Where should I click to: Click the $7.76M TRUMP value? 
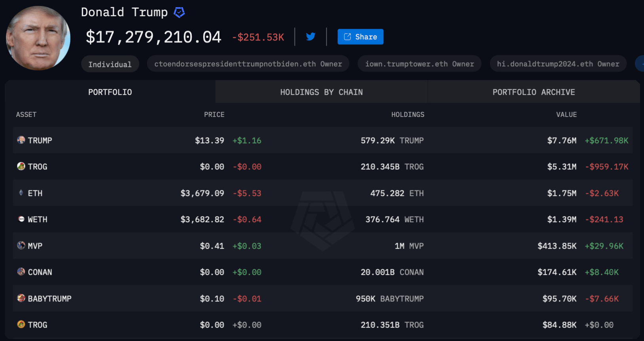click(562, 140)
